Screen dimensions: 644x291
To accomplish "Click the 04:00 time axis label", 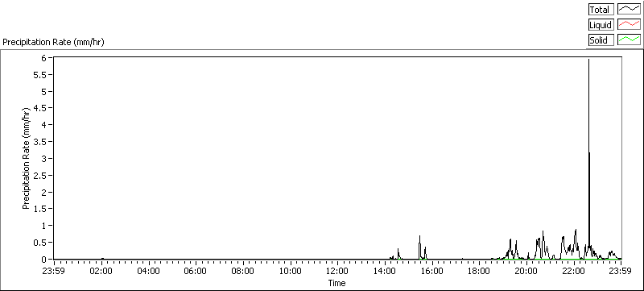I will coord(149,271).
